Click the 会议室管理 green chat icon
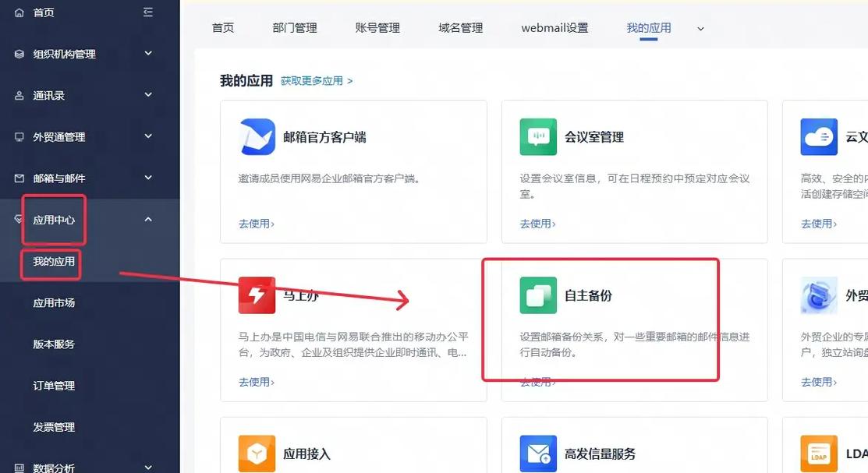This screenshot has height=473, width=868. point(537,136)
